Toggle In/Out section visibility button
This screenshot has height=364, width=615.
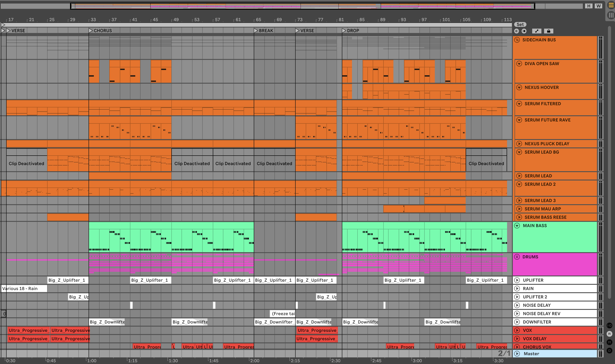(609, 325)
